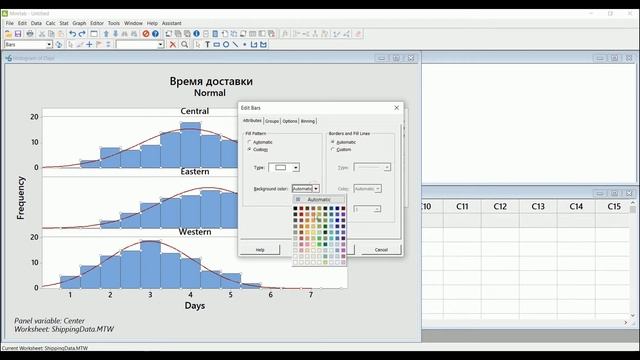Toggle the Background color dropdown arrow
This screenshot has height=360, width=640.
coord(316,189)
